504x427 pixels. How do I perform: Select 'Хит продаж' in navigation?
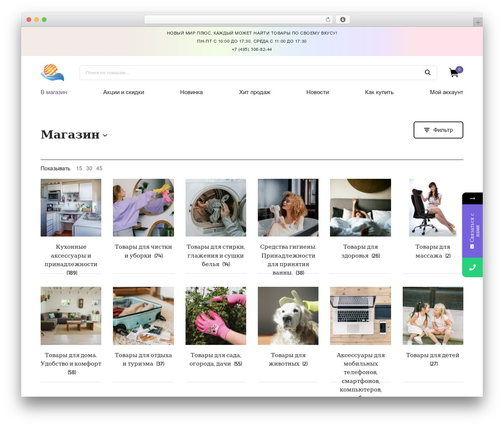pos(255,92)
